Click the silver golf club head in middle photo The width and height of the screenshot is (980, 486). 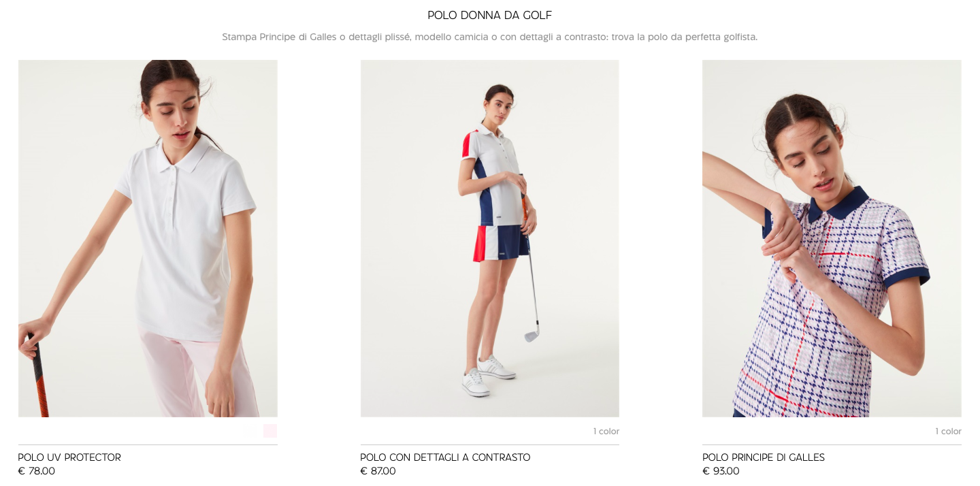coord(532,334)
